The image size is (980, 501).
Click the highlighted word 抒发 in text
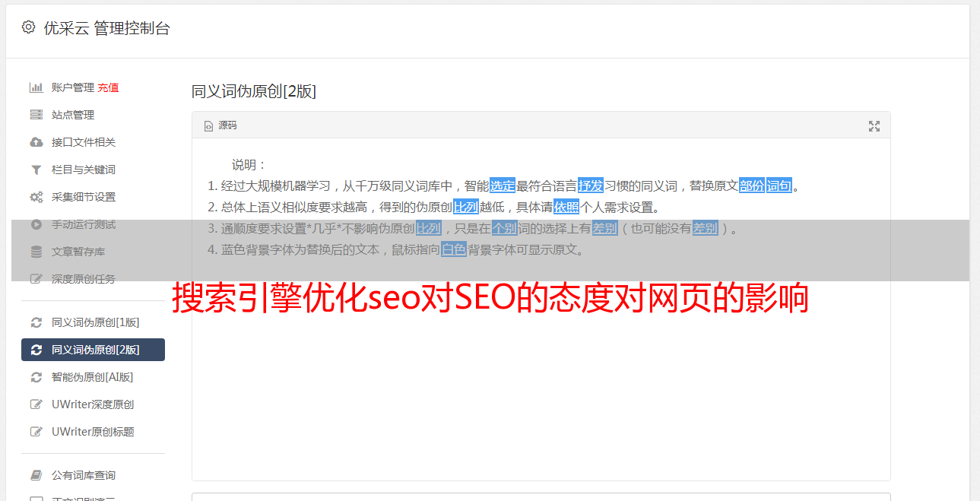(x=591, y=185)
